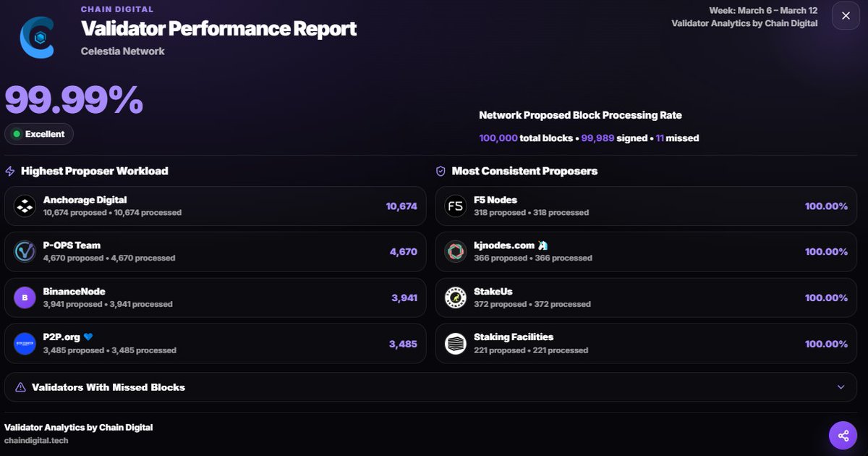Click the BinanceNode avatar icon
Image resolution: width=868 pixels, height=456 pixels.
(25, 297)
